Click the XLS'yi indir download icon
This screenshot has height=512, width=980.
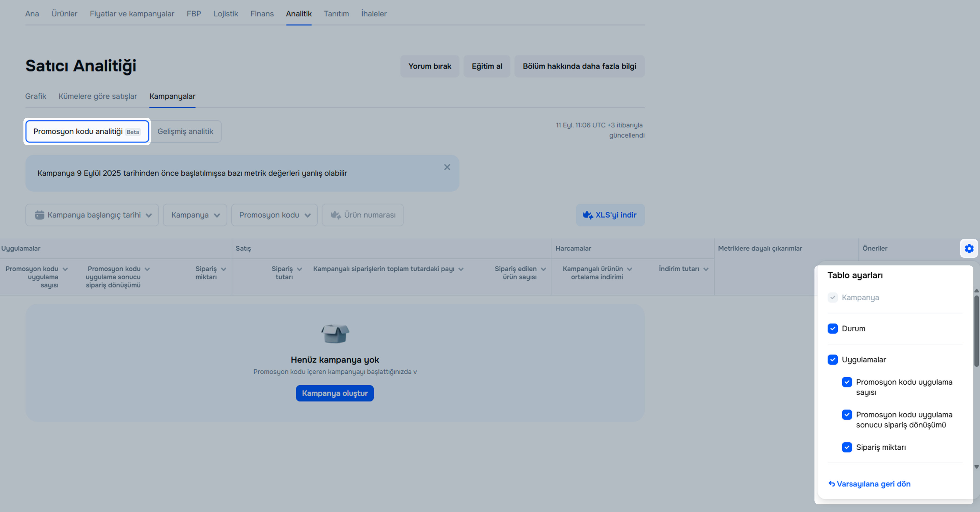pos(588,215)
